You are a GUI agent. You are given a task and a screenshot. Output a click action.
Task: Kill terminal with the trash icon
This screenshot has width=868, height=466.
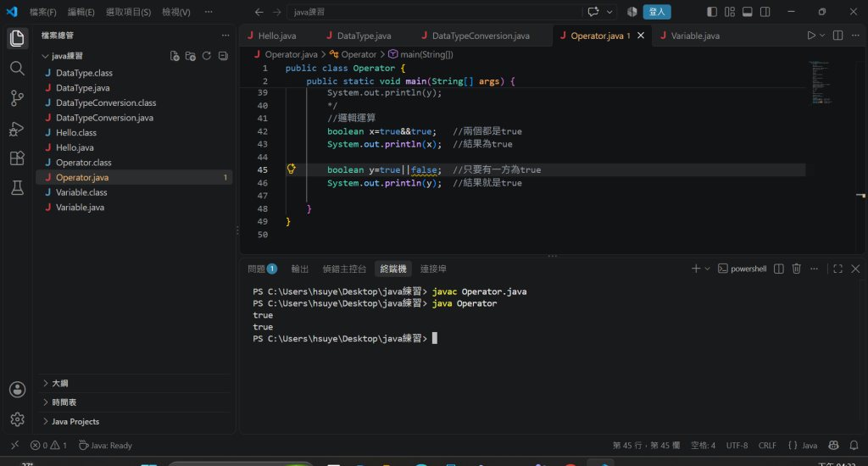tap(796, 269)
